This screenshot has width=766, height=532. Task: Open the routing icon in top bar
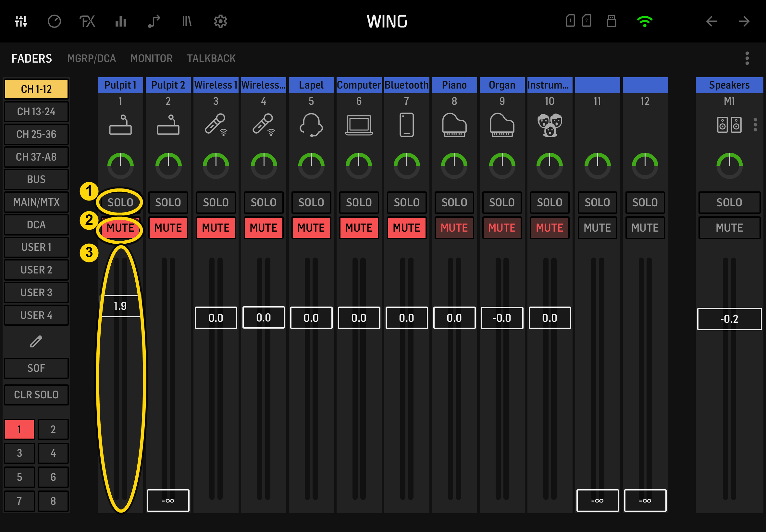pyautogui.click(x=154, y=21)
